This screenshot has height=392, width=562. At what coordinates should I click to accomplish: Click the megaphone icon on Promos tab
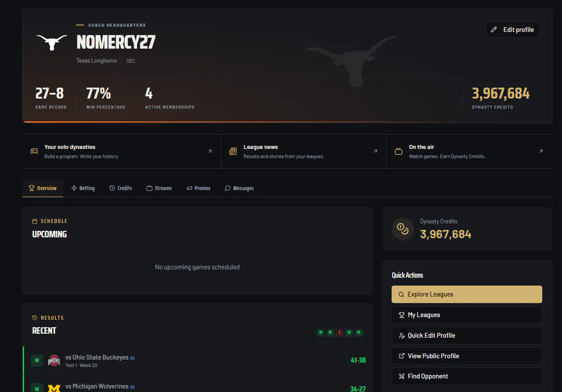(189, 188)
